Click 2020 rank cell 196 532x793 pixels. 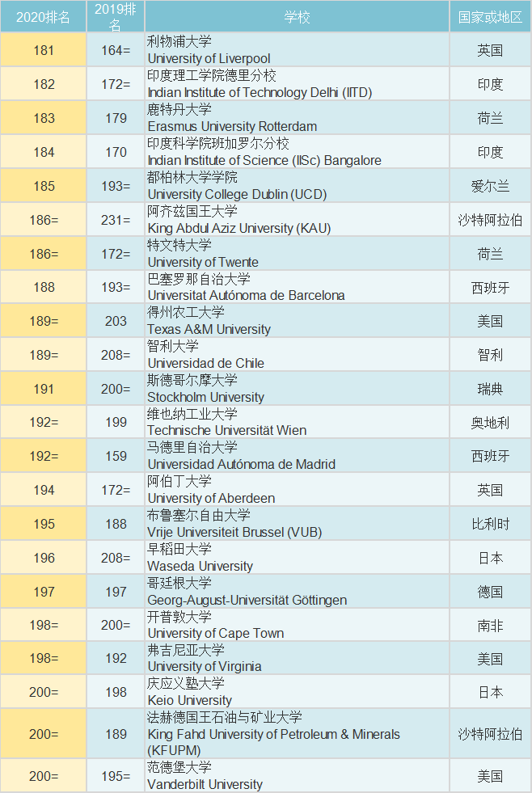[x=44, y=557]
